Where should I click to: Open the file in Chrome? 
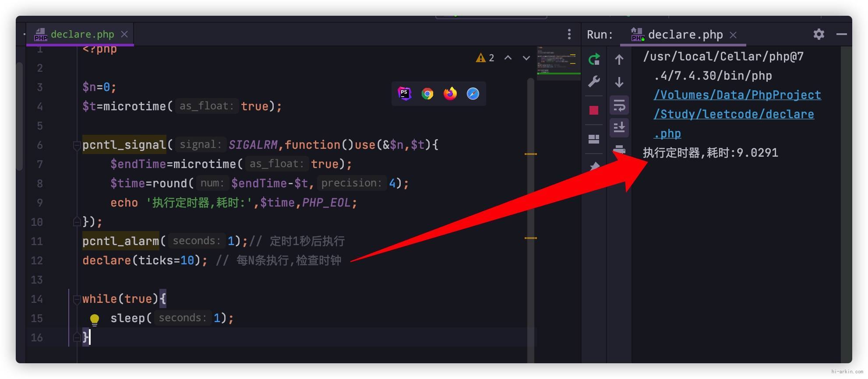[427, 94]
